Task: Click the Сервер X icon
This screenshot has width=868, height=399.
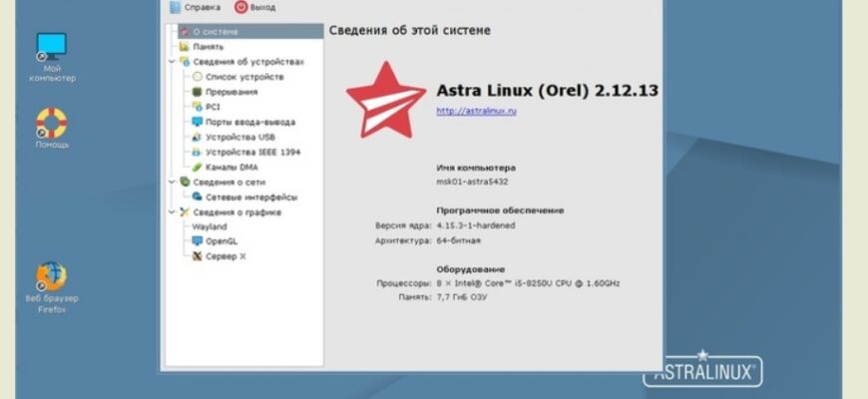Action: pos(198,256)
